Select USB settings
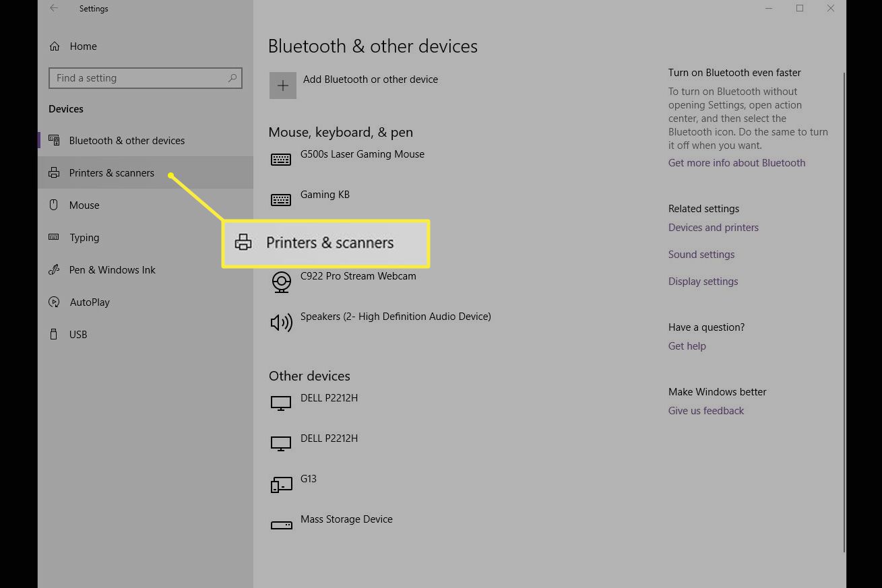Screen dimensions: 882x588 point(146,334)
